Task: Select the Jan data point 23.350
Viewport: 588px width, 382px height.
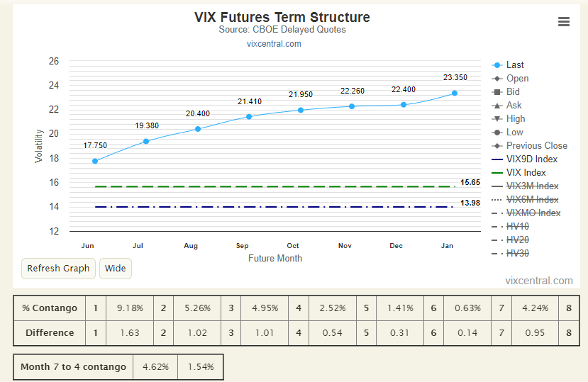Action: tap(455, 93)
